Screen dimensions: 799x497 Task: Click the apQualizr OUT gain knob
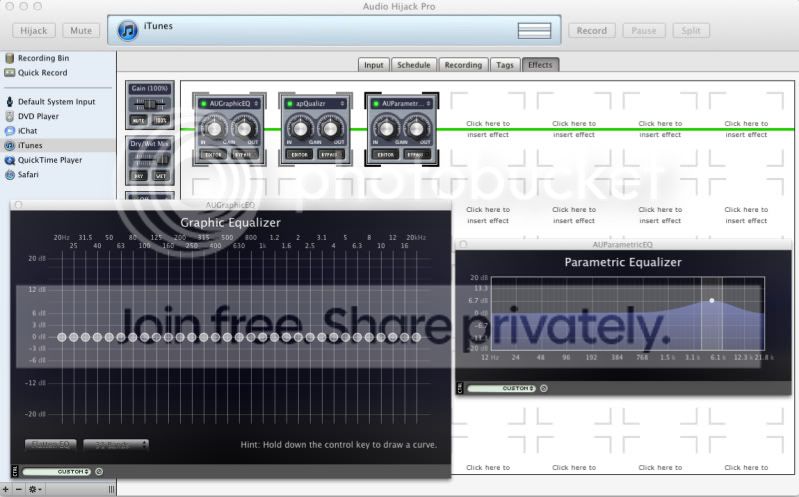[x=331, y=128]
